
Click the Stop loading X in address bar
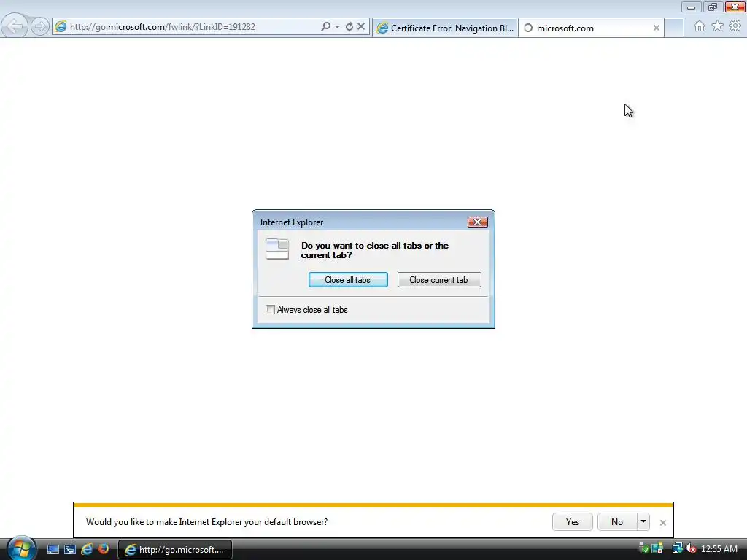pyautogui.click(x=361, y=27)
